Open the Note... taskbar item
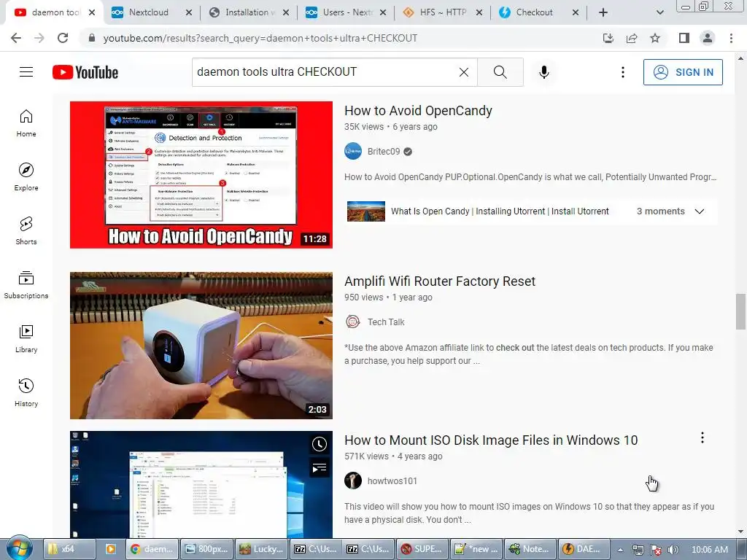The height and width of the screenshot is (560, 747). point(530,549)
